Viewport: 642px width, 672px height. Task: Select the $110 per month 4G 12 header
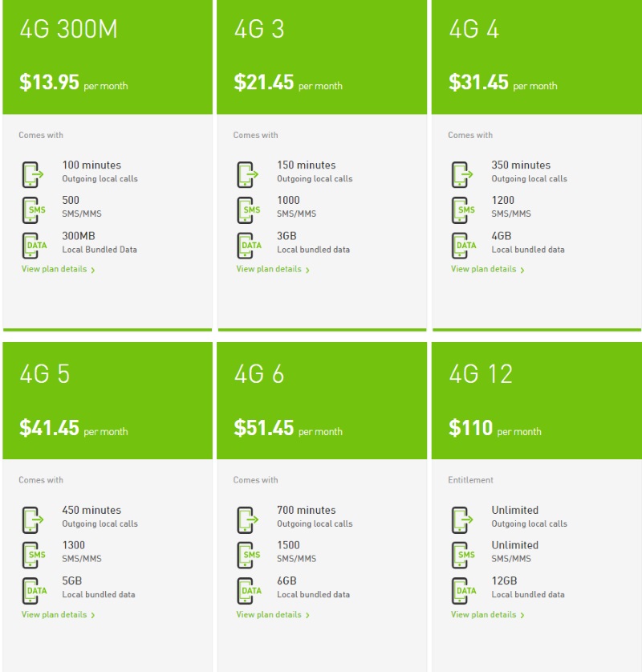[537, 401]
